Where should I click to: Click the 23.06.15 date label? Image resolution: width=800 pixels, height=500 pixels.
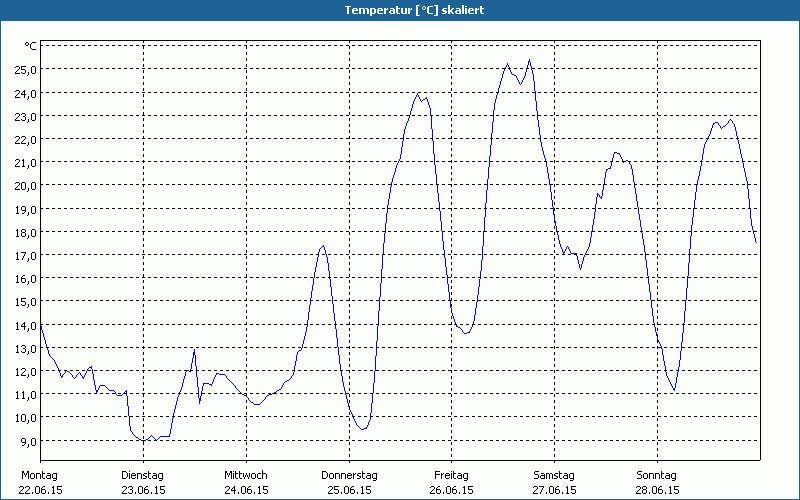click(143, 490)
